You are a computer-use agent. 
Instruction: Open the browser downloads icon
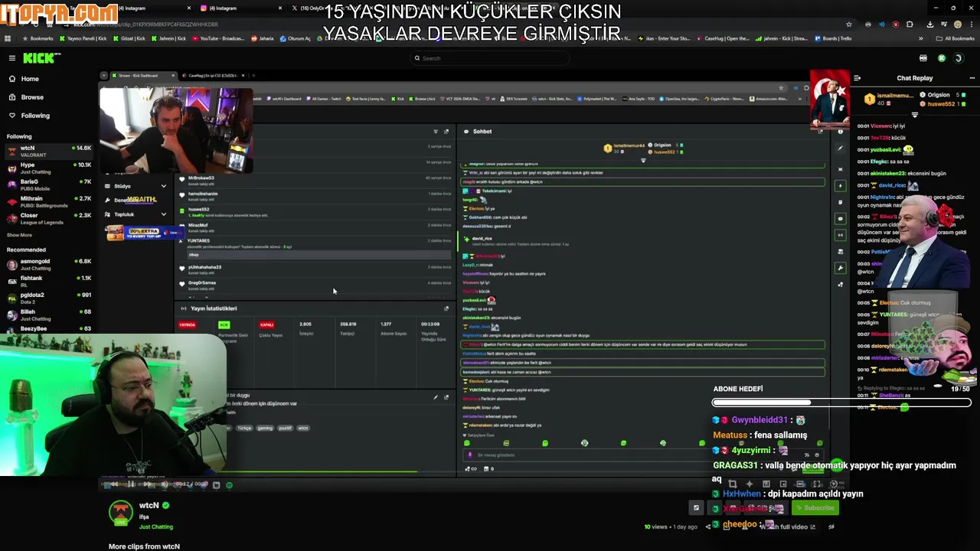pos(929,24)
